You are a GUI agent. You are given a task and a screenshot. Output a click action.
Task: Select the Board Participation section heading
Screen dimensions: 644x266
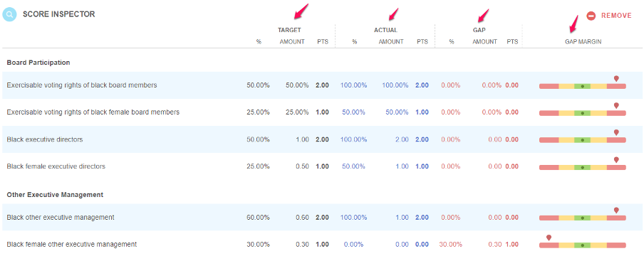[38, 63]
